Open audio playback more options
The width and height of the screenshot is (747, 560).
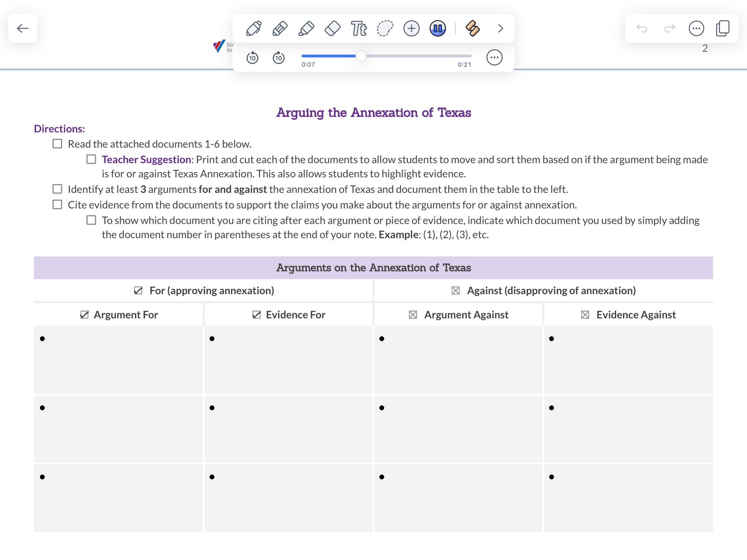[494, 58]
